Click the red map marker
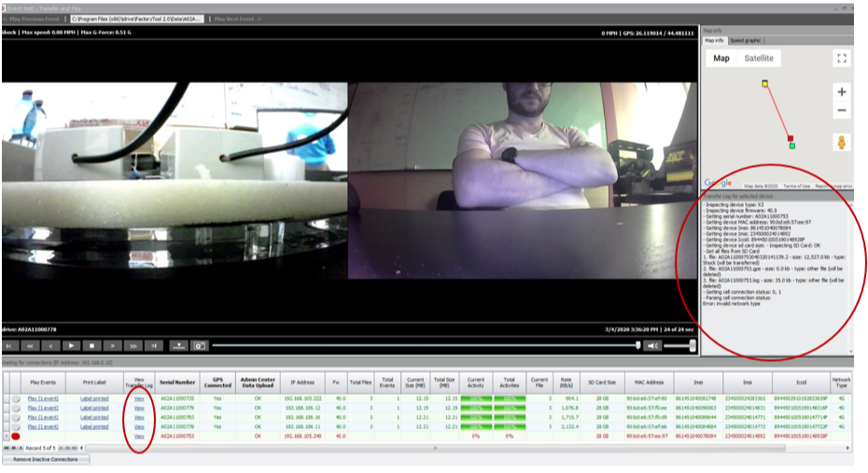Screen dimensions: 868x473 pos(791,138)
